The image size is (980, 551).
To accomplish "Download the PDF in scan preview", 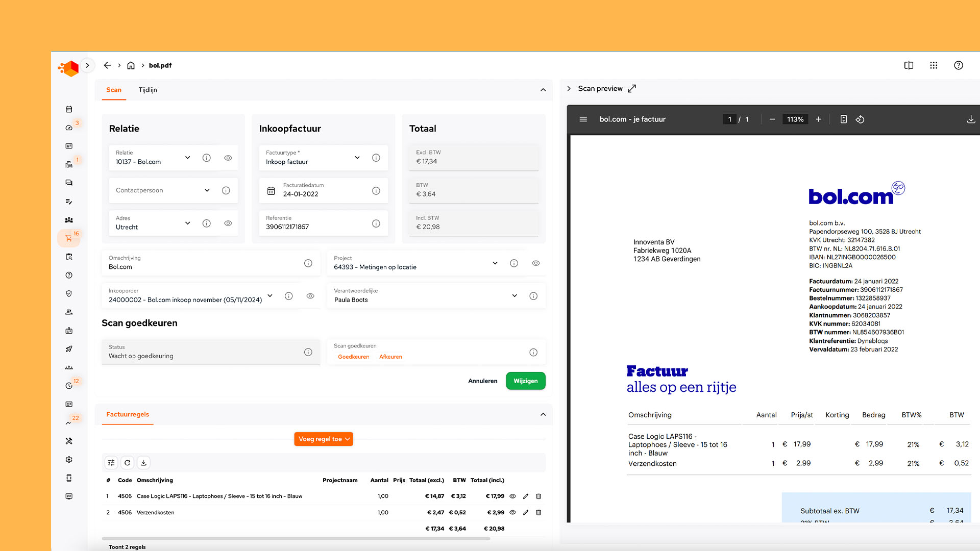I will pos(971,119).
